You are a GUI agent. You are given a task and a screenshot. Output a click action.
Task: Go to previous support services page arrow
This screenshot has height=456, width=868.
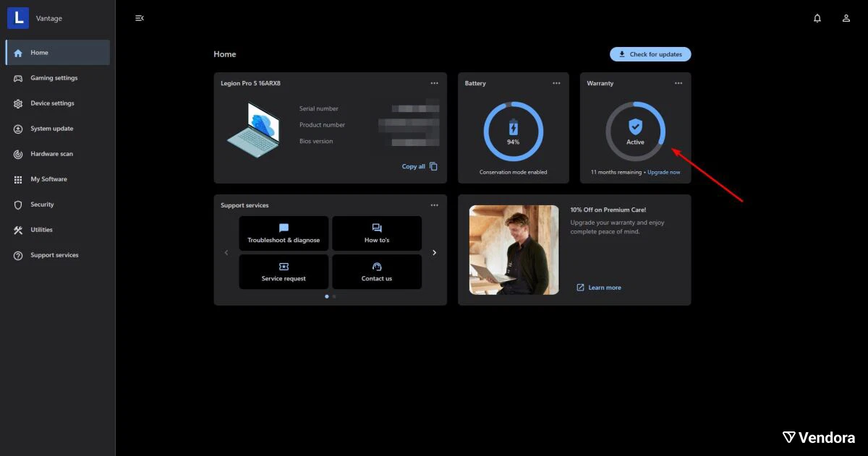point(226,253)
